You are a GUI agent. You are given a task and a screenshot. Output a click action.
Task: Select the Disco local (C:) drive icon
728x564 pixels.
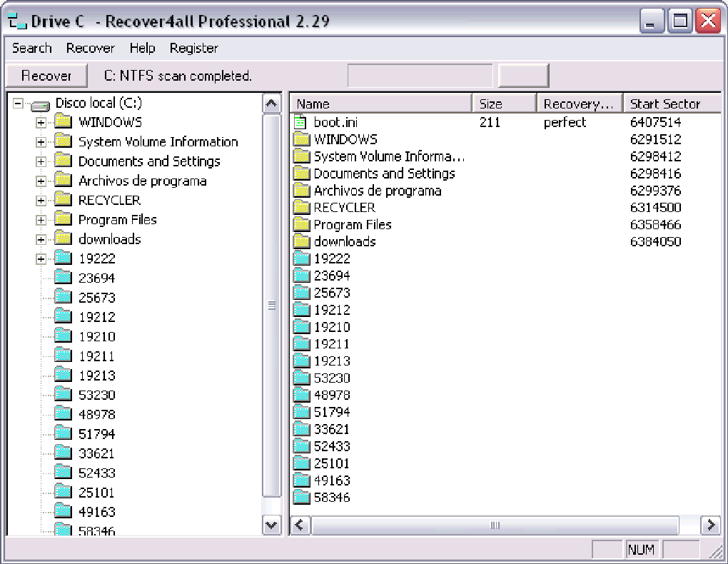(41, 106)
